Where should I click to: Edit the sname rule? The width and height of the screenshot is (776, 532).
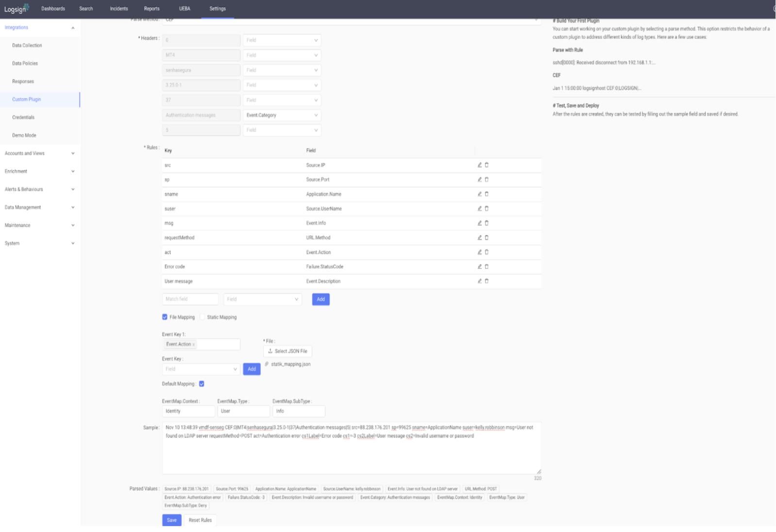(x=479, y=194)
